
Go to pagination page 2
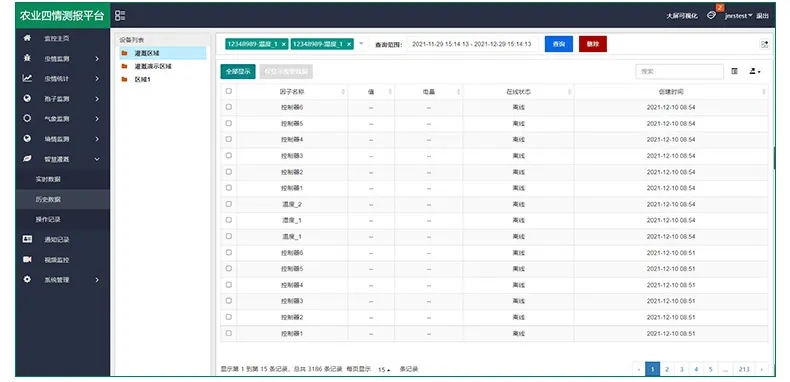667,369
